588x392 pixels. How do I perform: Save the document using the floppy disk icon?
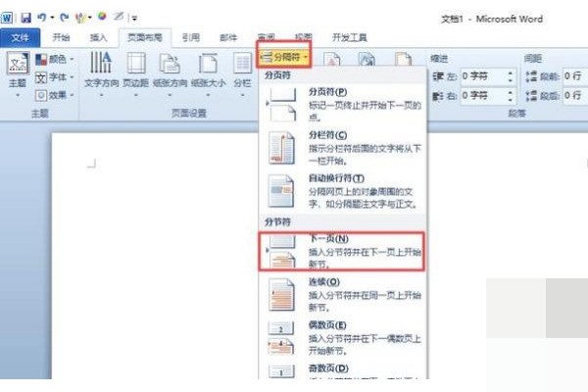(x=25, y=18)
